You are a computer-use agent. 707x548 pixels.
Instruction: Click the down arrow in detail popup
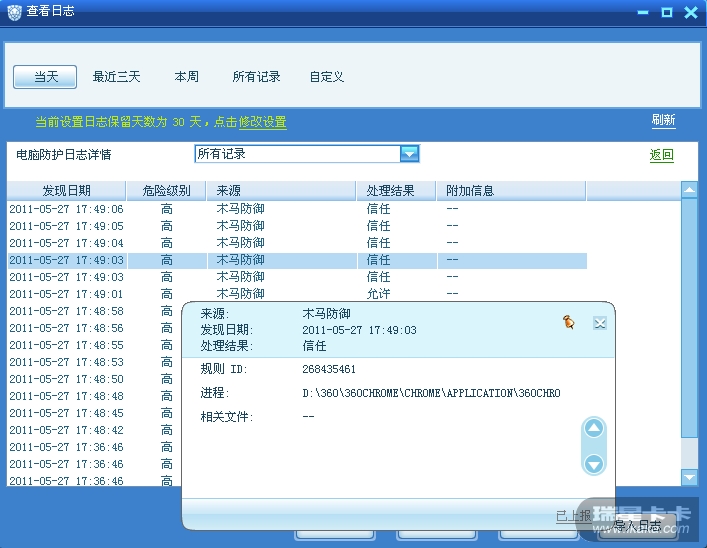coord(594,463)
